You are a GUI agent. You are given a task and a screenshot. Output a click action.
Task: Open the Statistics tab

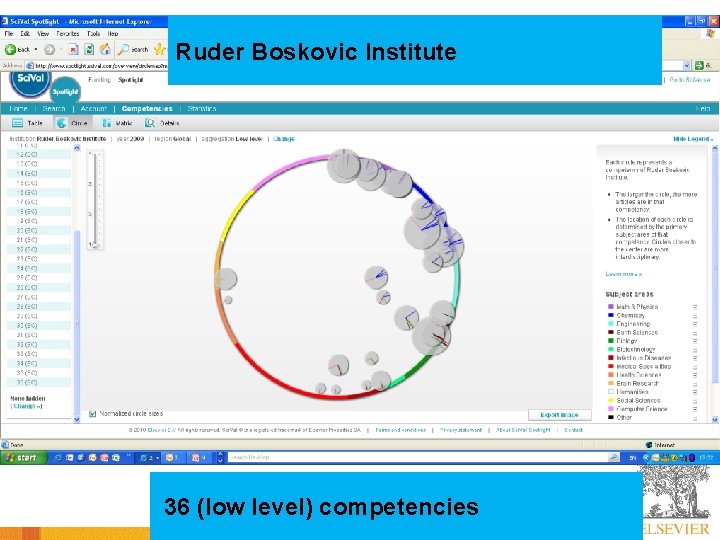click(x=202, y=108)
